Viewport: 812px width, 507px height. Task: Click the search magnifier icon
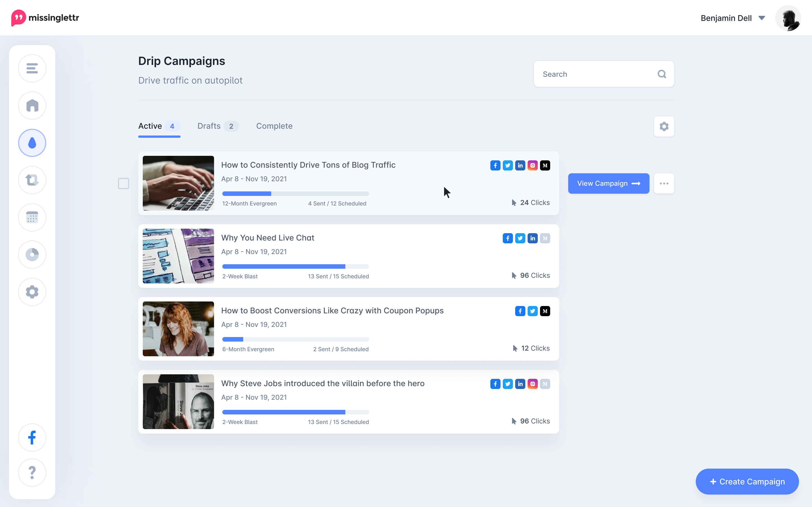pos(662,74)
